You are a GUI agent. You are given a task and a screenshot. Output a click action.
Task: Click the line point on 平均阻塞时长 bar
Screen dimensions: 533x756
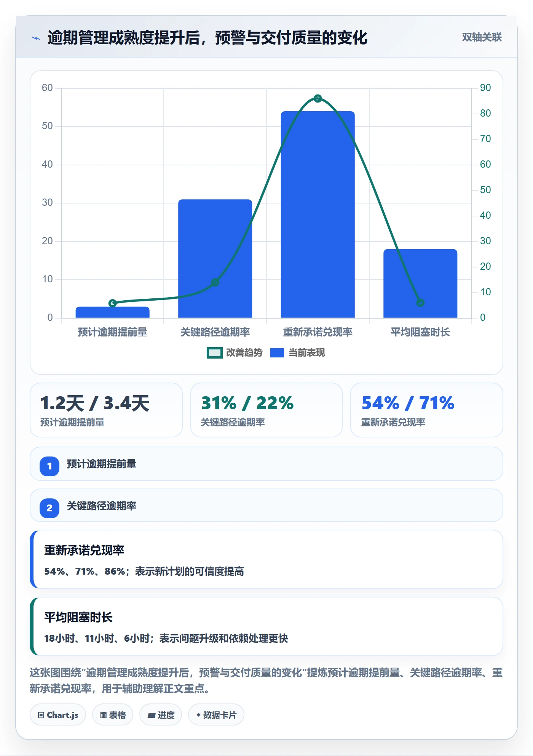click(420, 303)
